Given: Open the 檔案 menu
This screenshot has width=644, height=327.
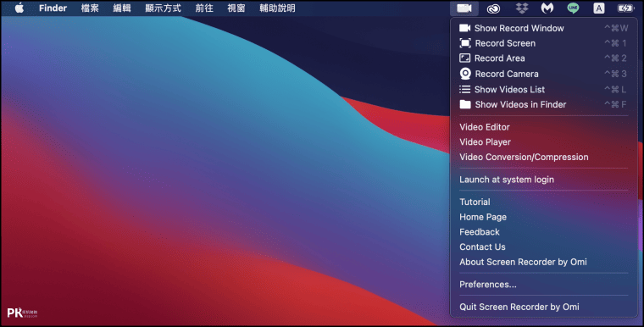Looking at the screenshot, I should [90, 8].
